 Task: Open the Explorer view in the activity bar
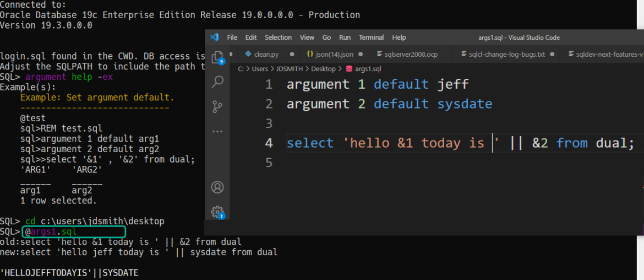click(x=216, y=58)
